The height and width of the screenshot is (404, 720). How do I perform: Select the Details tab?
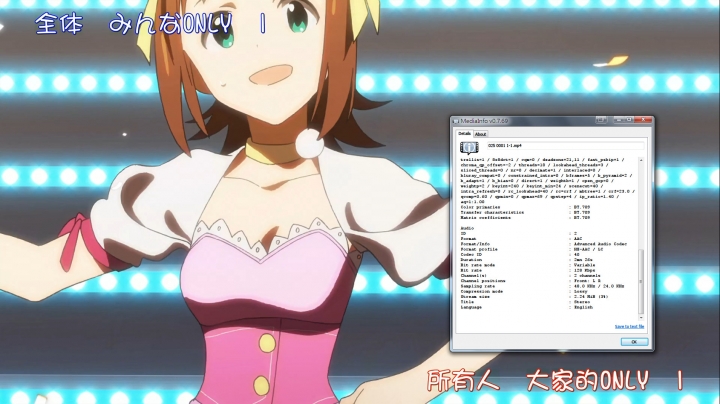click(464, 133)
